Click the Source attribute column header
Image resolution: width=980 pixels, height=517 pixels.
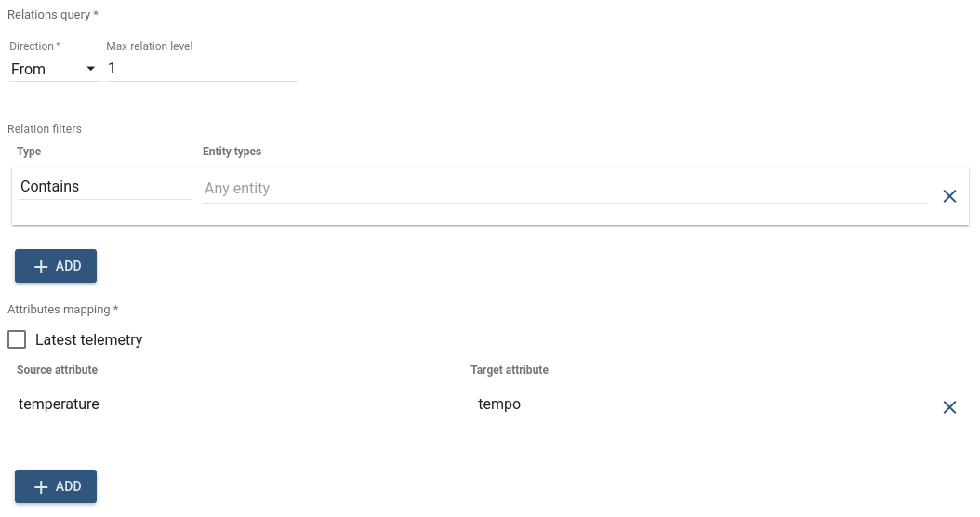pyautogui.click(x=57, y=369)
